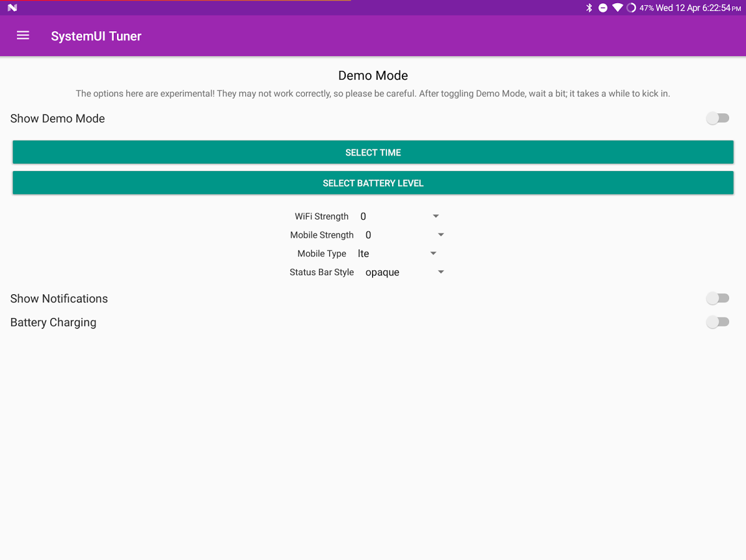Tap the battery ring status icon
This screenshot has width=746, height=560.
[x=631, y=7]
